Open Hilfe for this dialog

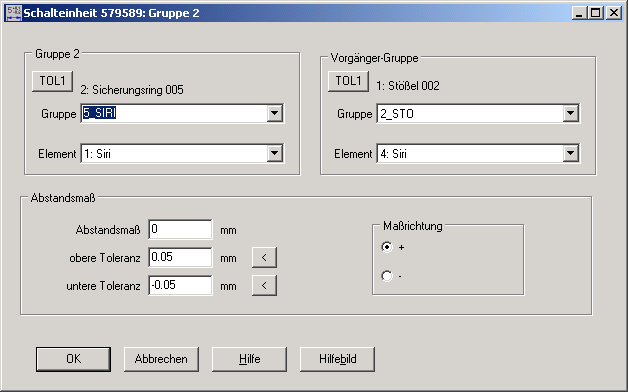[x=250, y=359]
